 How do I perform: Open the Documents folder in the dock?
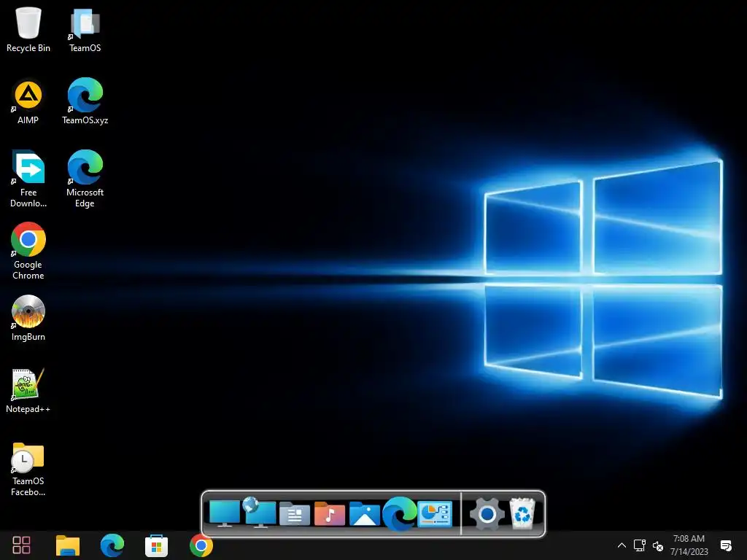point(295,514)
